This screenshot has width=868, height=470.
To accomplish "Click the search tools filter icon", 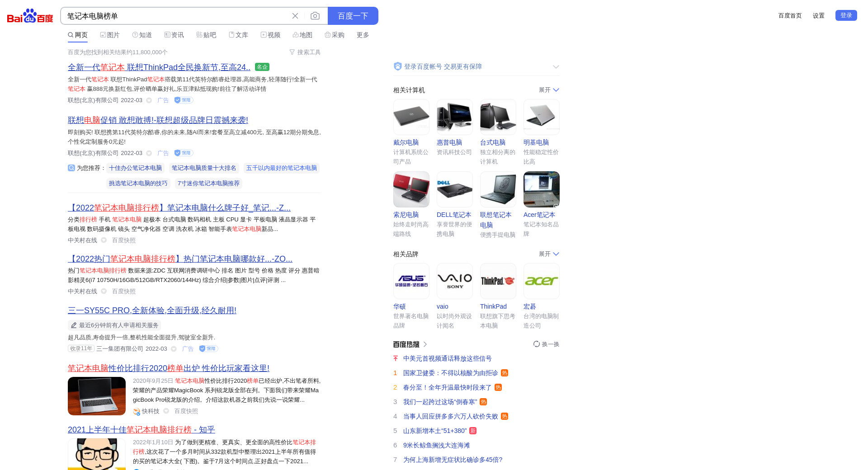I will point(292,52).
